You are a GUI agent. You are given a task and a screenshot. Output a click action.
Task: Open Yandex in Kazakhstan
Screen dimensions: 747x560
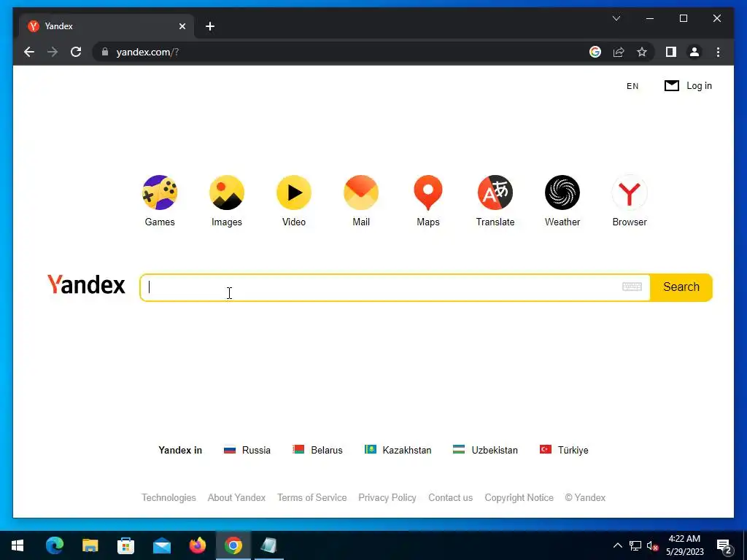pos(398,450)
